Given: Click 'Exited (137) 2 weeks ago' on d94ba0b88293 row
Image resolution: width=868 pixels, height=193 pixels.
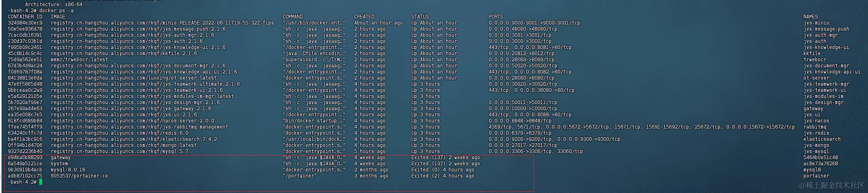Looking at the screenshot, I should point(446,158).
